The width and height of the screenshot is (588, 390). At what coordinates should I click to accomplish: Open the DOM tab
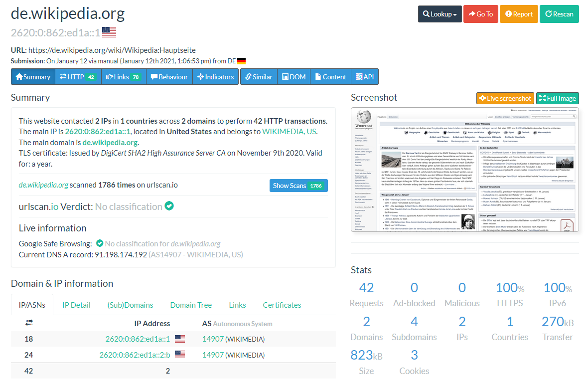[294, 77]
